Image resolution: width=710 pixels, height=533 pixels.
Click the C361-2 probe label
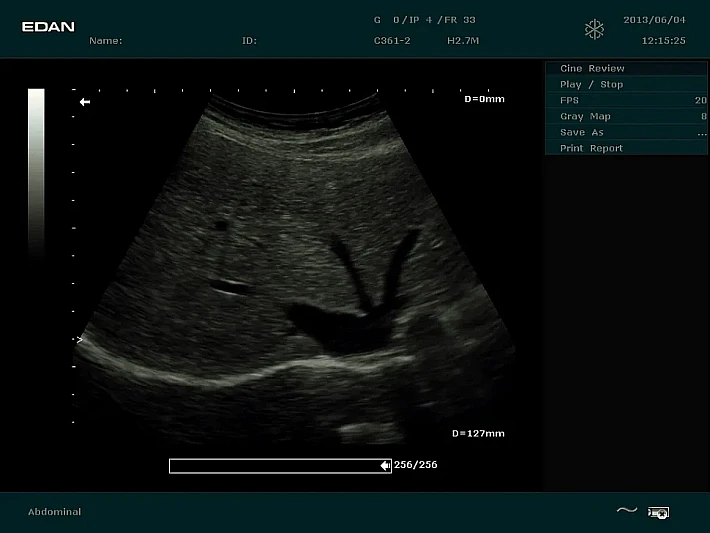[390, 41]
